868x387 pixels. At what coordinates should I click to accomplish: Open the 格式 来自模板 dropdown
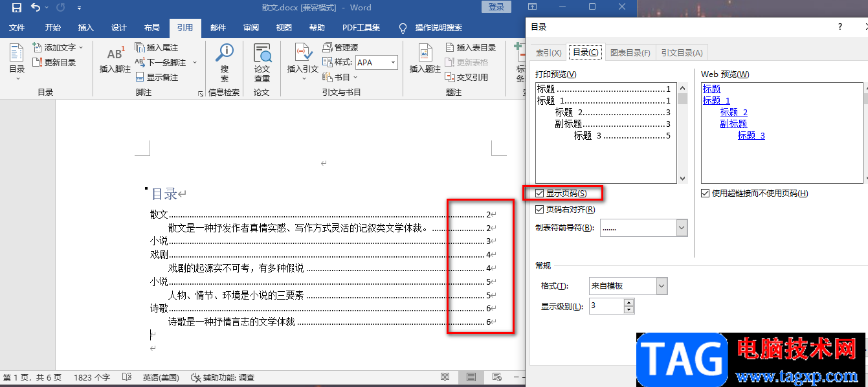(662, 286)
